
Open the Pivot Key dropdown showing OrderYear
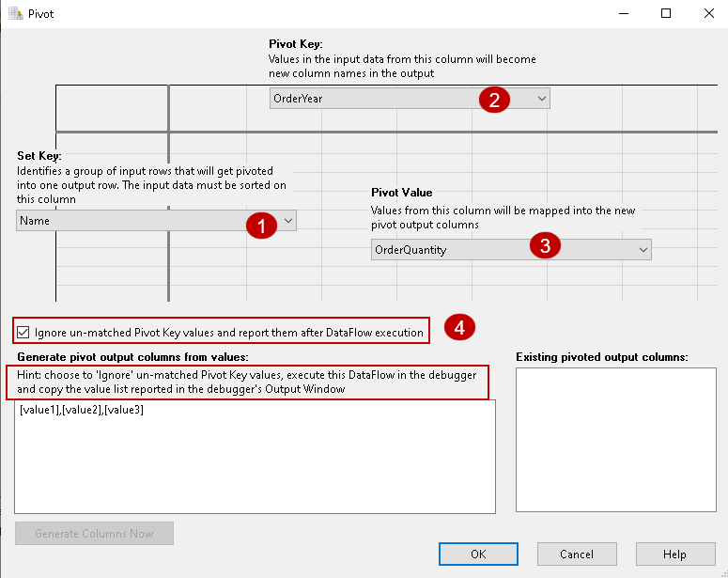[410, 99]
